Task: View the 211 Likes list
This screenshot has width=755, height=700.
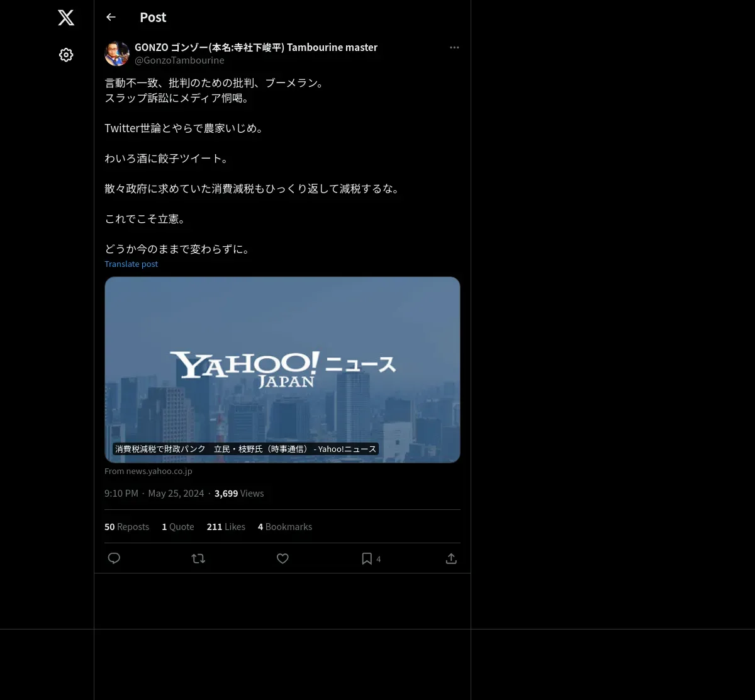Action: pos(226,527)
